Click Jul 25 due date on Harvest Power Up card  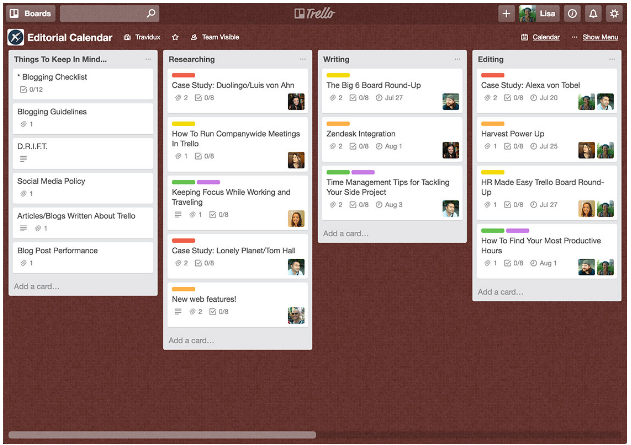[544, 146]
